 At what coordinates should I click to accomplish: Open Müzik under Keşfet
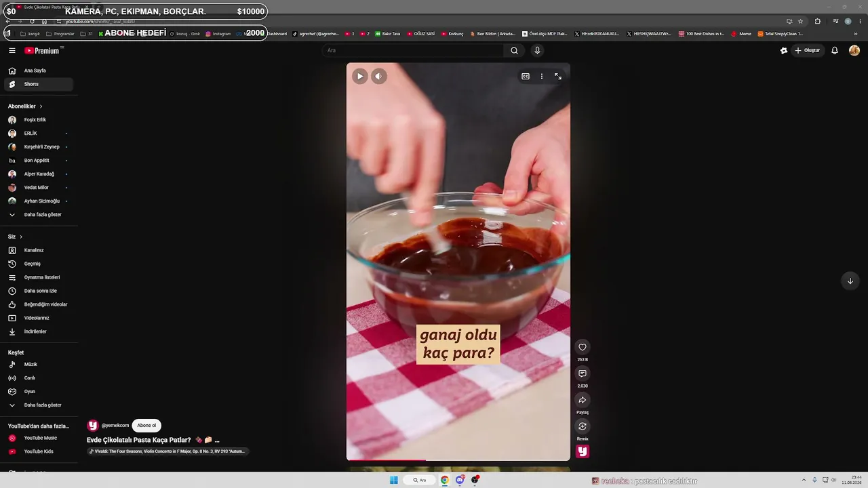[x=39, y=365]
